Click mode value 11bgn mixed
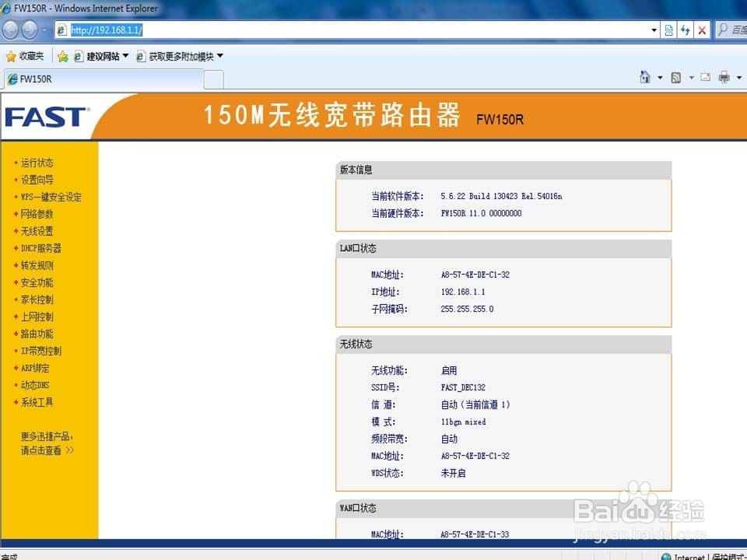 (x=464, y=422)
